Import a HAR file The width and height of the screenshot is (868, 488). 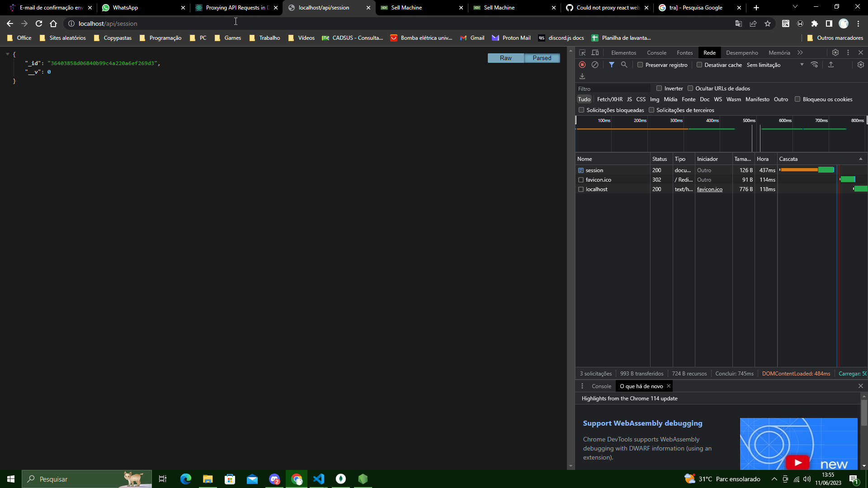point(582,76)
